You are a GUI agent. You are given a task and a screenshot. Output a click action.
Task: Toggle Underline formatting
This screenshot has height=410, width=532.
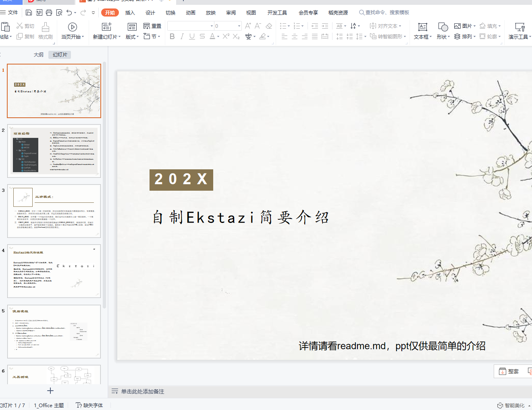tap(192, 36)
